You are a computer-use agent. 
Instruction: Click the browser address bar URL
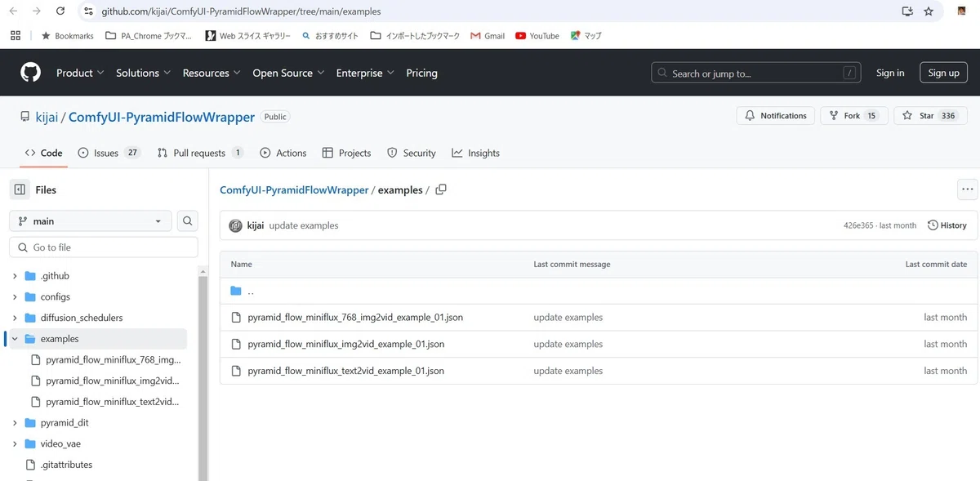point(242,11)
